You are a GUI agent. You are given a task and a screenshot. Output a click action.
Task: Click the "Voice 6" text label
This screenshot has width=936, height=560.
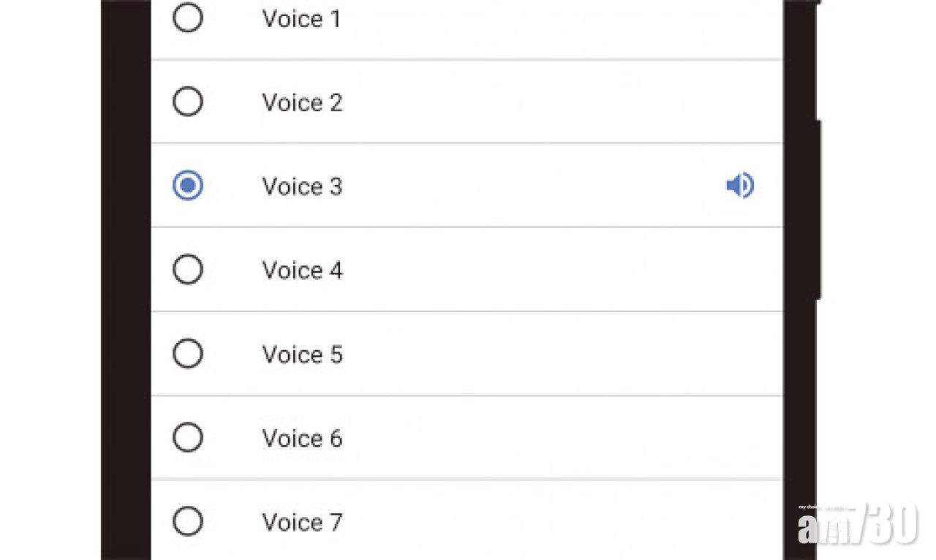point(301,439)
